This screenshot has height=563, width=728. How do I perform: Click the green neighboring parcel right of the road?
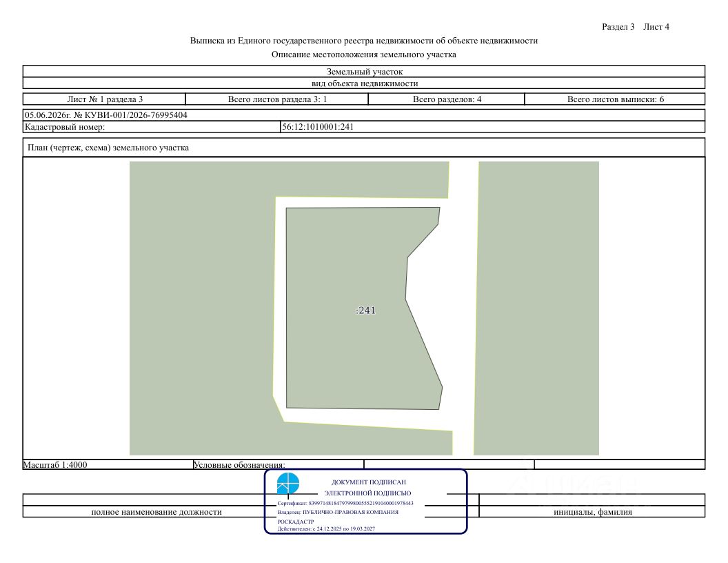tap(538, 308)
